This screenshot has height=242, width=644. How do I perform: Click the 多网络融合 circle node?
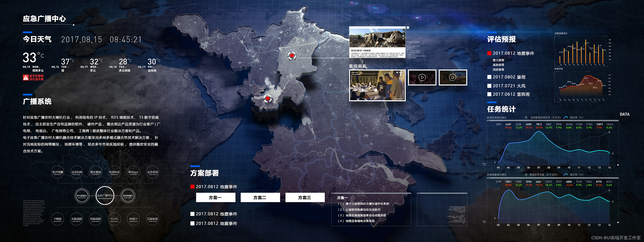128,196
